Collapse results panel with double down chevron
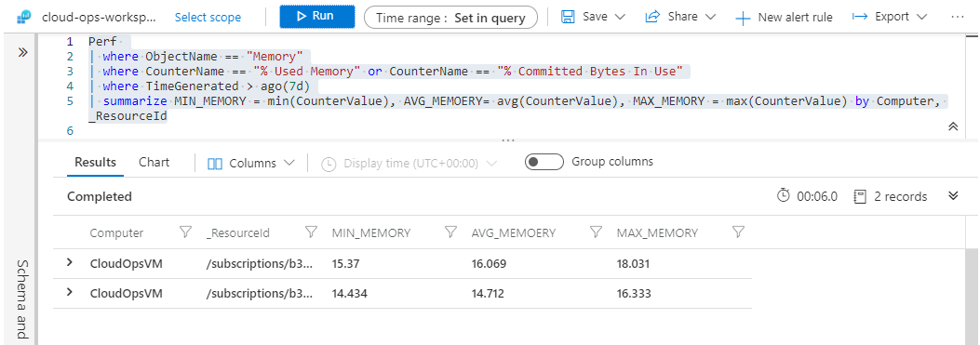Screen dimensions: 980x345 pyautogui.click(x=953, y=195)
